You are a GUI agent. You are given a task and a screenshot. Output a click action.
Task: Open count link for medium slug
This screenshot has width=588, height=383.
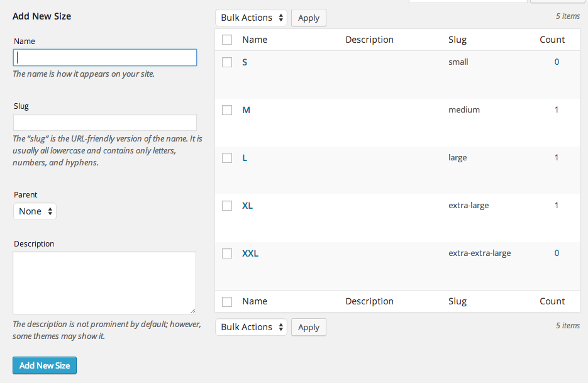click(557, 109)
